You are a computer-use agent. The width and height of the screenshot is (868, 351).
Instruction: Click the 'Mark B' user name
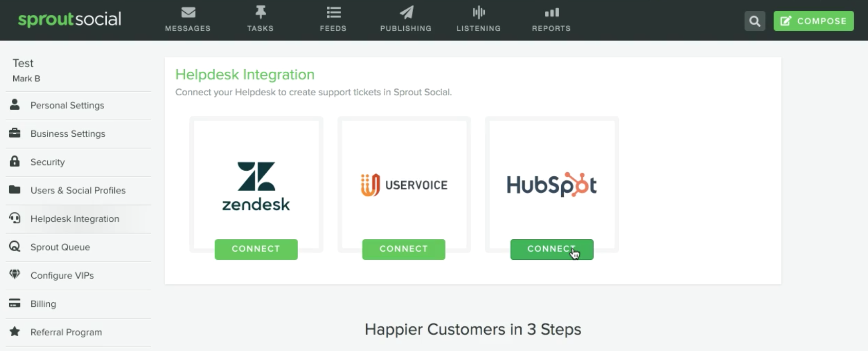click(x=26, y=78)
